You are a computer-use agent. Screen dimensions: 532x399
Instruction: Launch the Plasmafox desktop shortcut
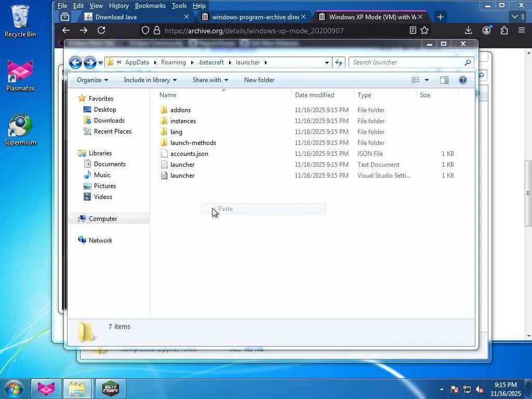coord(20,75)
